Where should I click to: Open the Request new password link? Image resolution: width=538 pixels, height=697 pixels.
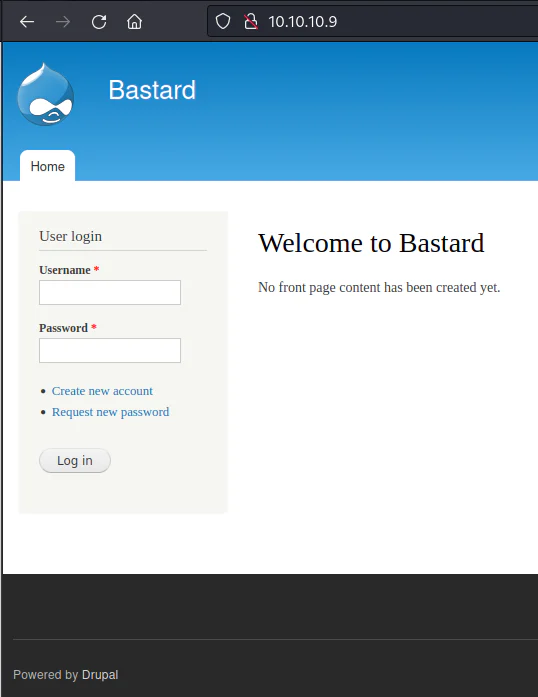tap(111, 412)
